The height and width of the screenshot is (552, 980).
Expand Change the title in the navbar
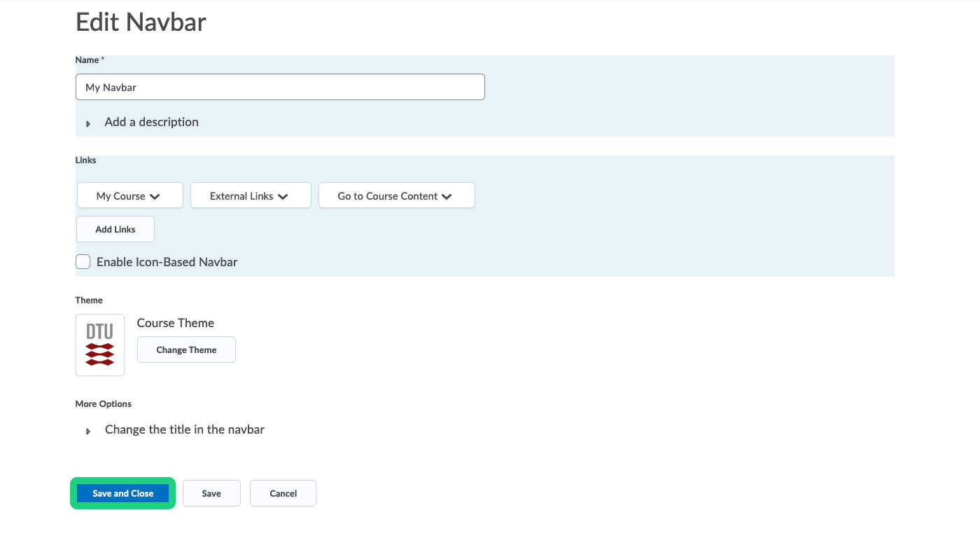coord(184,429)
